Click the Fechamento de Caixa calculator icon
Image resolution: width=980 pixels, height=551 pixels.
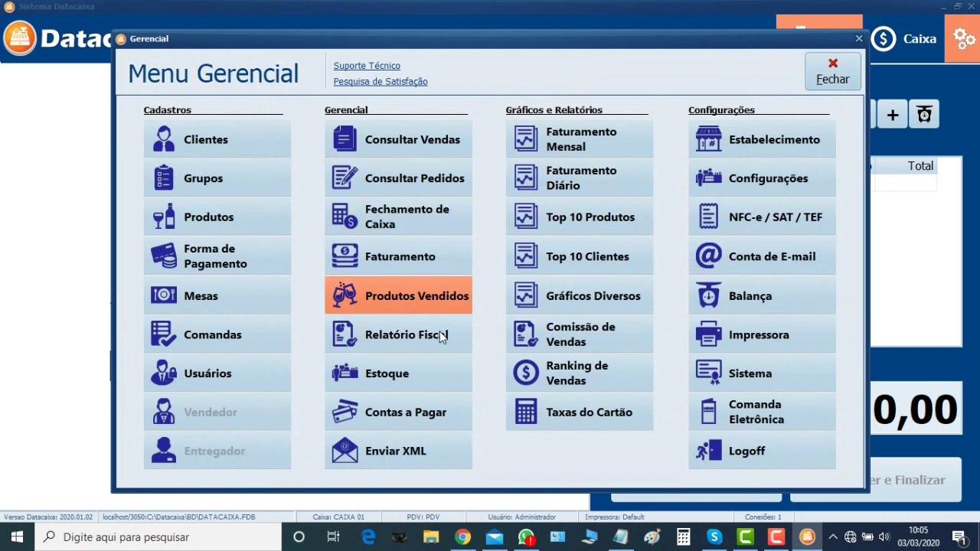[x=345, y=217]
